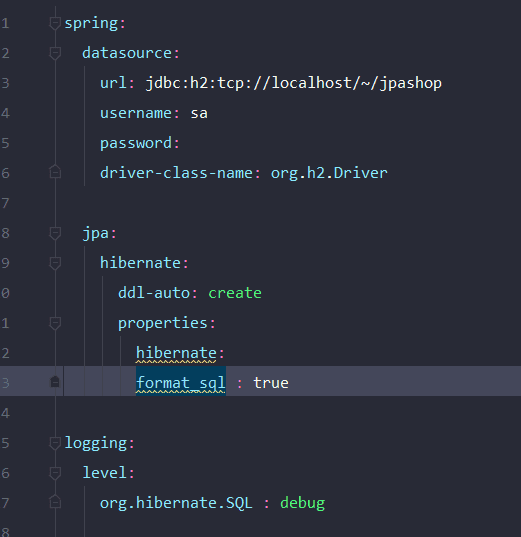Screen dimensions: 521x537
Task: Click the username value sa
Action: click(199, 113)
